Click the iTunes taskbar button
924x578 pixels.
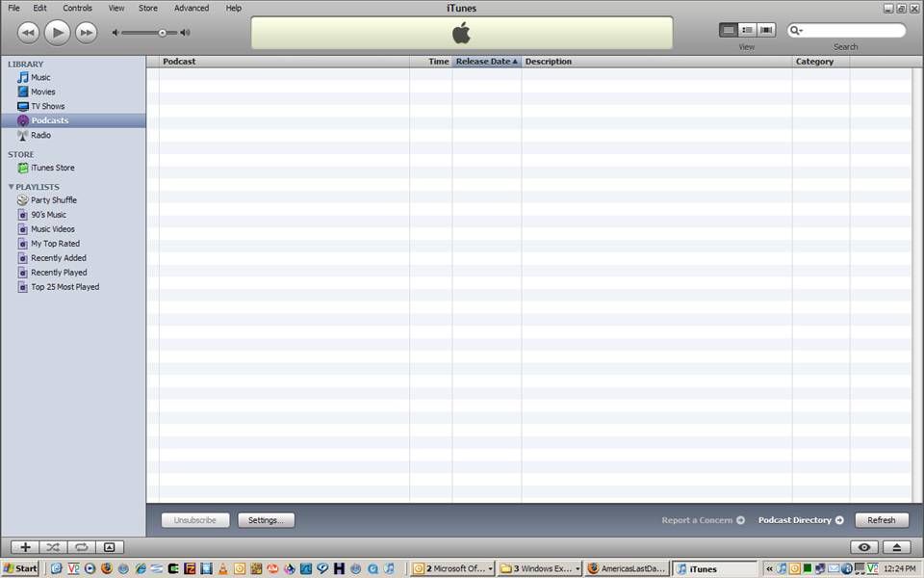coord(714,568)
